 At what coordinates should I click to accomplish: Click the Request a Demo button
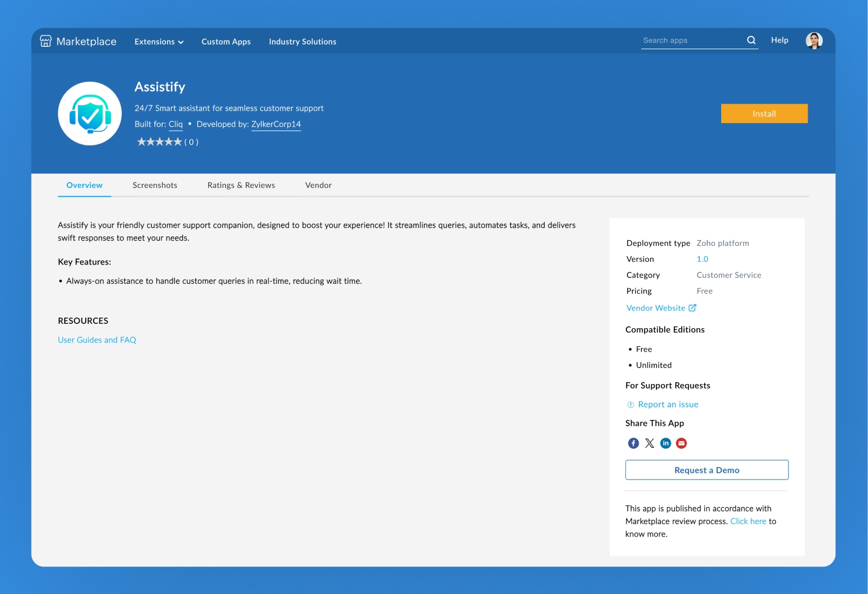[707, 470]
